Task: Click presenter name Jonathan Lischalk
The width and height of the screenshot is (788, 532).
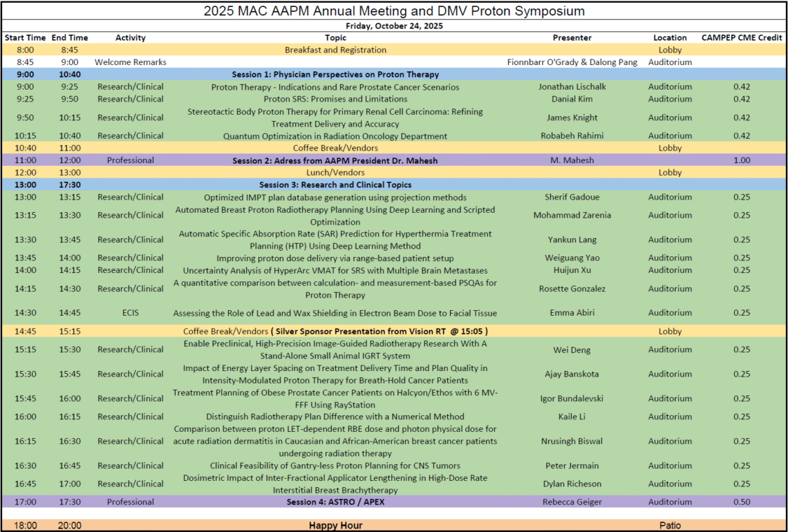Action: [572, 86]
